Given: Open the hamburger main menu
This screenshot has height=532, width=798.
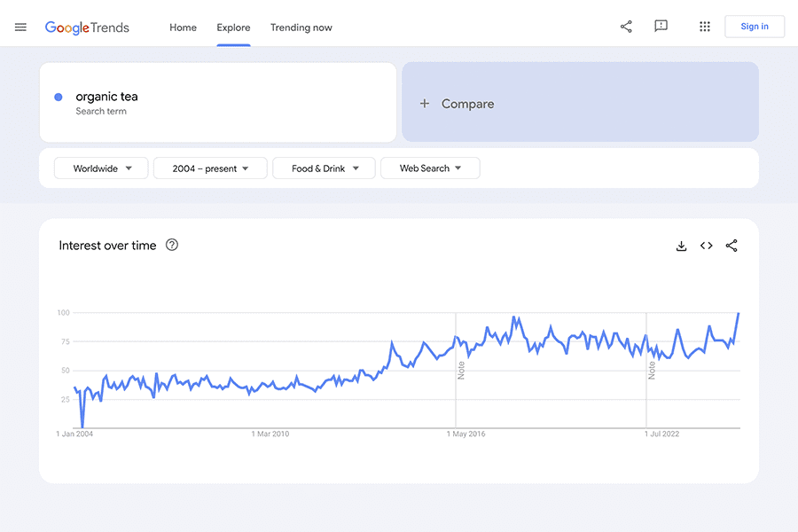Looking at the screenshot, I should pyautogui.click(x=20, y=27).
